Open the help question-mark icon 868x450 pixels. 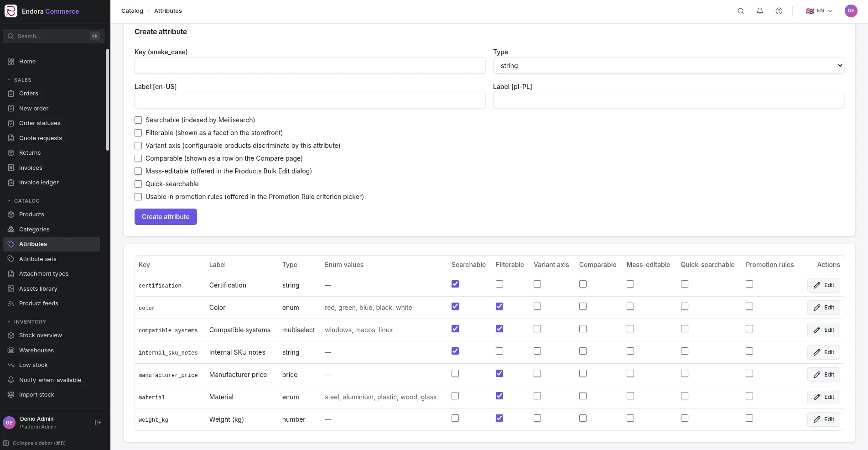click(779, 11)
